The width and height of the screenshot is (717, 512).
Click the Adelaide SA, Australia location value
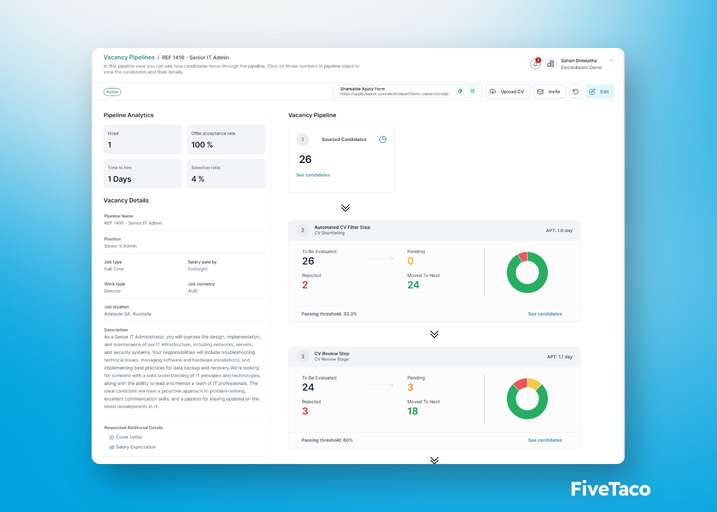[128, 314]
